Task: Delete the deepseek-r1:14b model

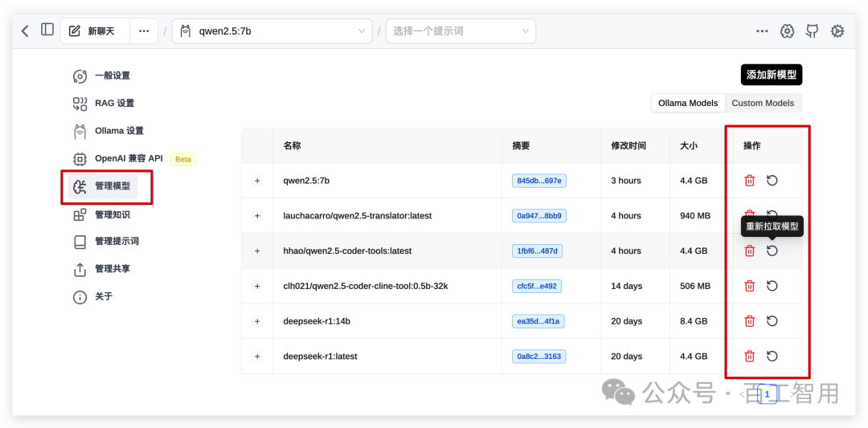Action: pos(750,320)
